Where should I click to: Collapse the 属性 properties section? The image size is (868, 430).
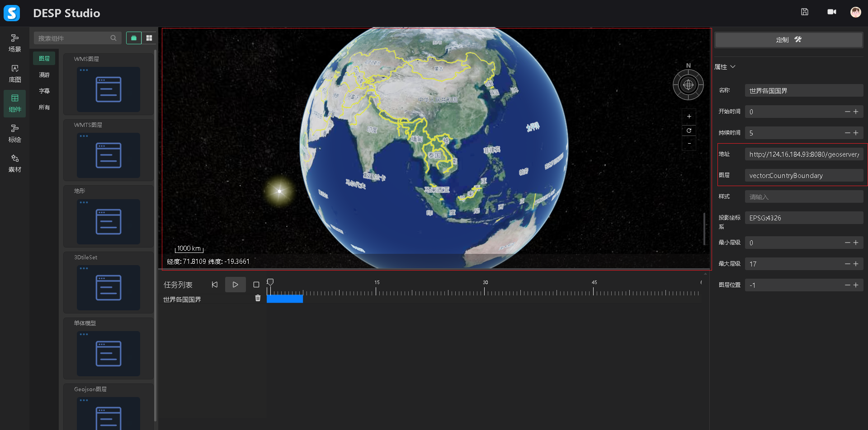[x=733, y=67]
